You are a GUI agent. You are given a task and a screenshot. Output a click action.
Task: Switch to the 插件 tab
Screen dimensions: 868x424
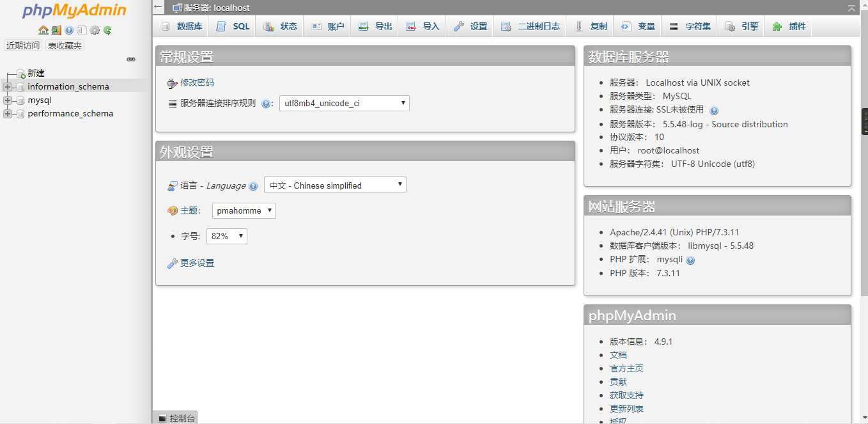789,26
